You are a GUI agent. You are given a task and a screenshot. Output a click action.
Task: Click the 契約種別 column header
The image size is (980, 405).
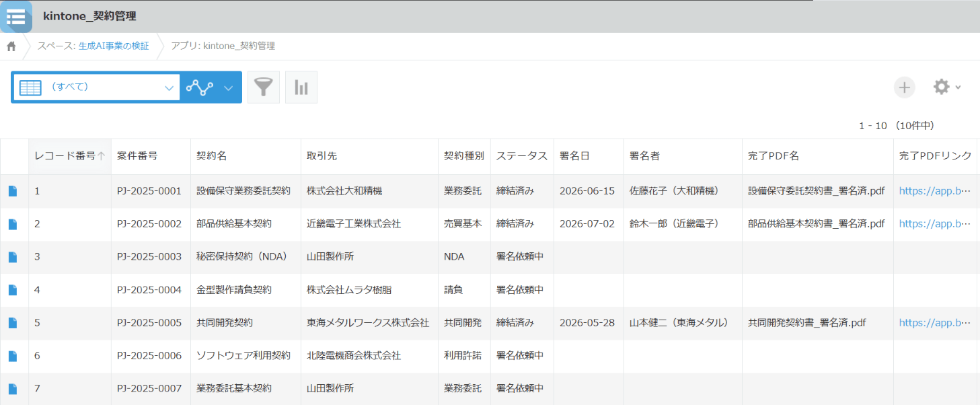click(463, 156)
